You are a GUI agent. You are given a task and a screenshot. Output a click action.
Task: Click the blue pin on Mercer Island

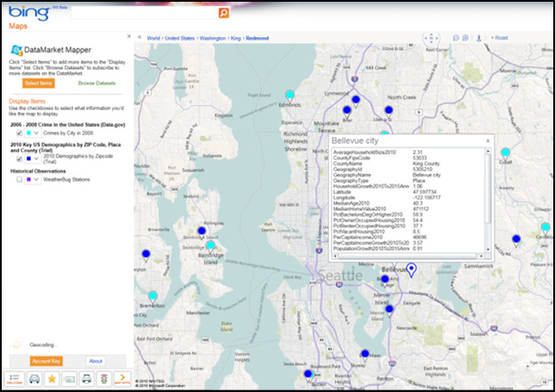pos(390,310)
